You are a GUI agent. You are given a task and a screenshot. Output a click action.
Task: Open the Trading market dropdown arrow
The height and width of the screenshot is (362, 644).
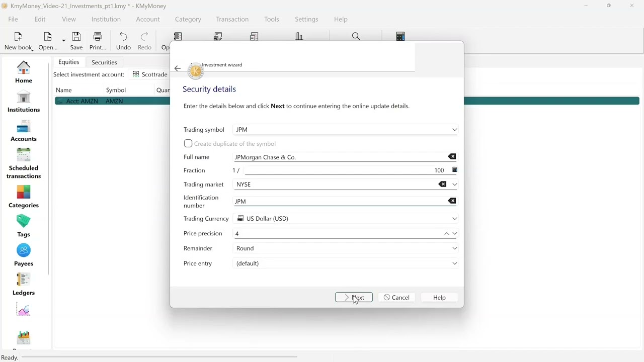point(455,185)
